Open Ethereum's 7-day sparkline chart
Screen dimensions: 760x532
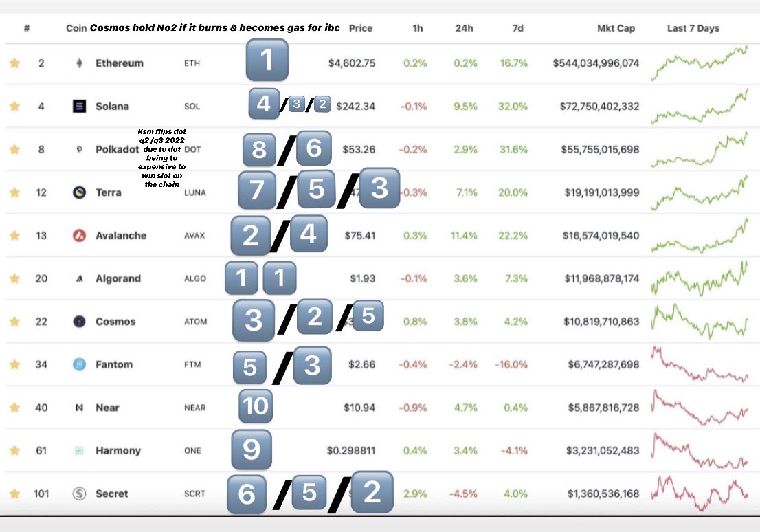pyautogui.click(x=700, y=62)
